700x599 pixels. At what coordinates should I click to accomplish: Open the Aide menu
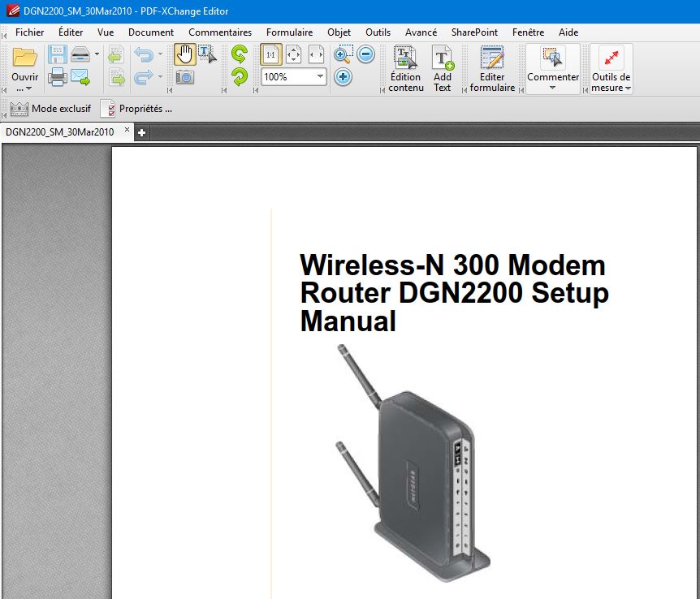pos(568,32)
